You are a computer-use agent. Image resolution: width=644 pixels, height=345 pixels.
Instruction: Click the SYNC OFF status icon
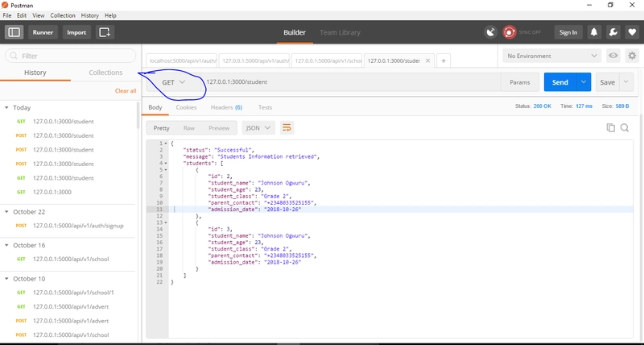(510, 32)
